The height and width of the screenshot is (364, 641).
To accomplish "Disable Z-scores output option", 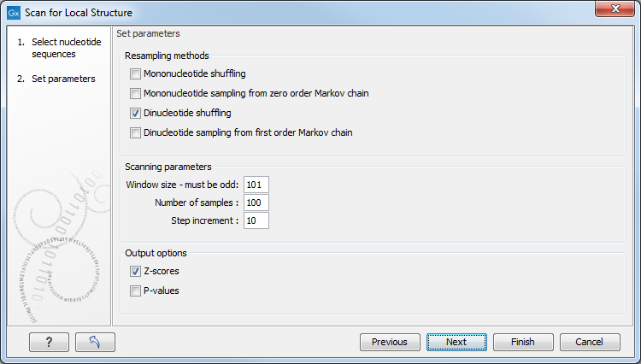I will point(136,271).
